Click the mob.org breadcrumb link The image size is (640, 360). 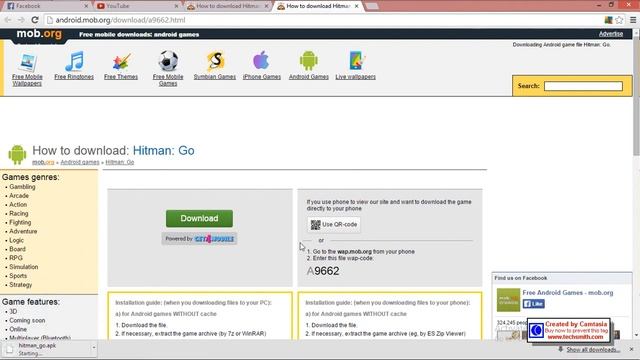point(43,162)
